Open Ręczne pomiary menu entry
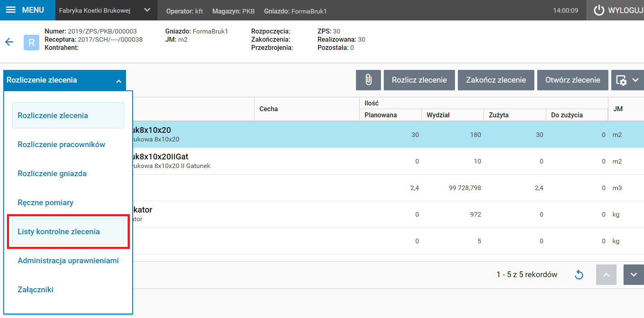644x318 pixels. (45, 203)
